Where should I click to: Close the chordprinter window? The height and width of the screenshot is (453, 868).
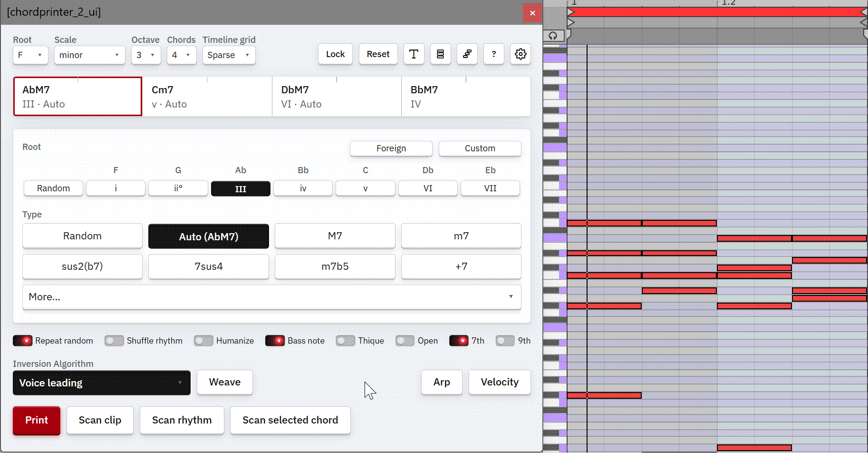click(532, 13)
